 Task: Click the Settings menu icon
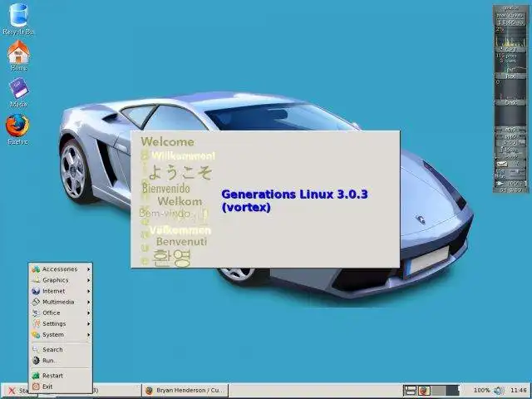click(36, 323)
